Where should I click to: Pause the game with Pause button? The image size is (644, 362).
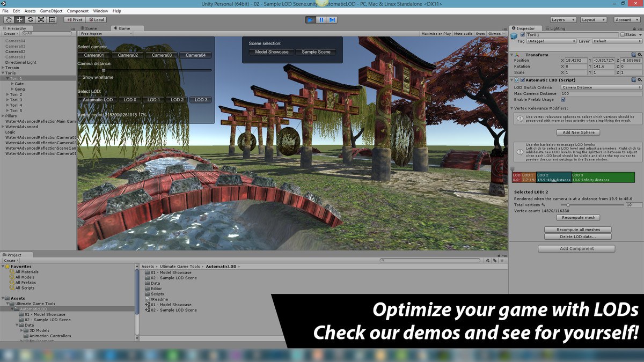tap(321, 20)
